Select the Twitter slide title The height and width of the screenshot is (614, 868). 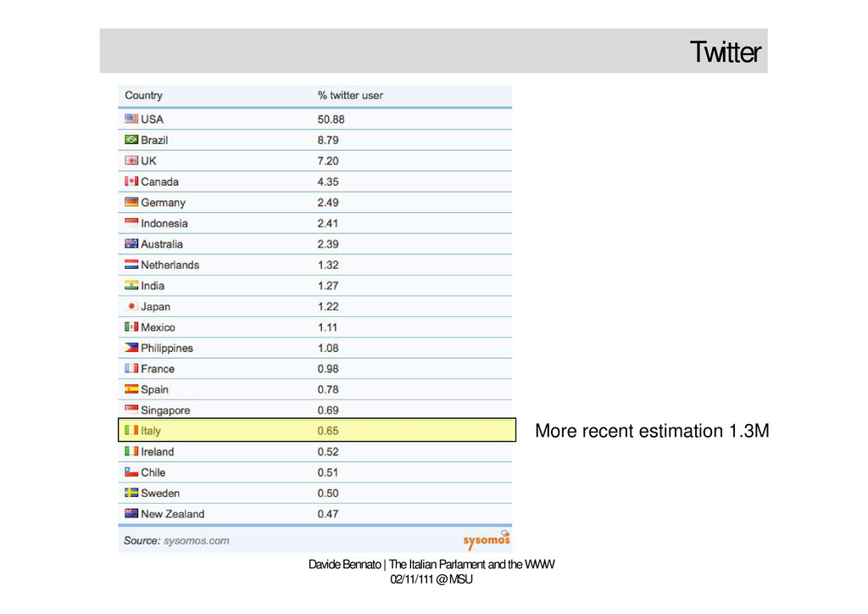[x=726, y=52]
